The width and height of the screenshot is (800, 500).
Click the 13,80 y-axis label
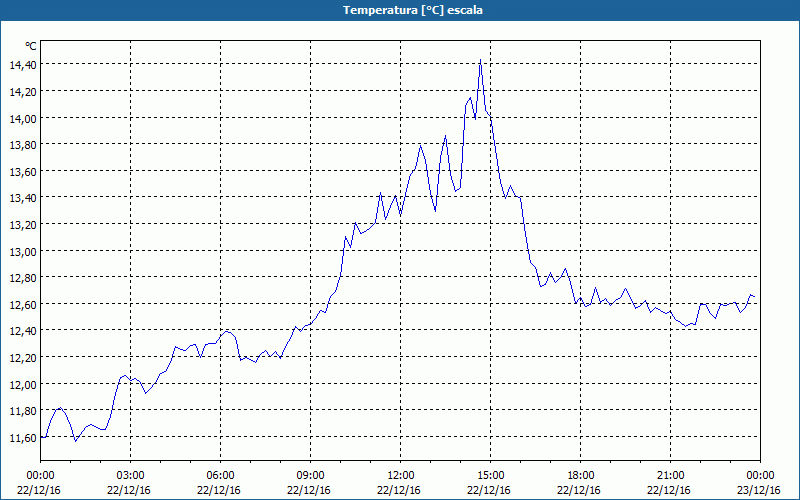tap(22, 145)
